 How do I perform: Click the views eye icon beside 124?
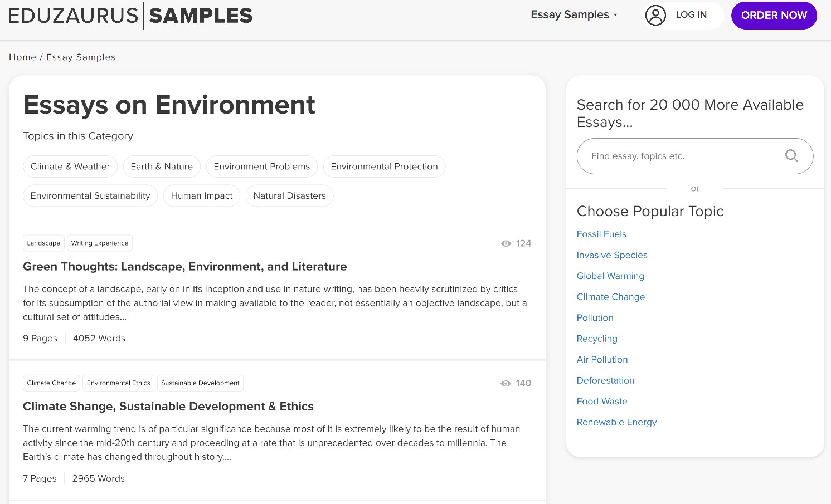506,243
